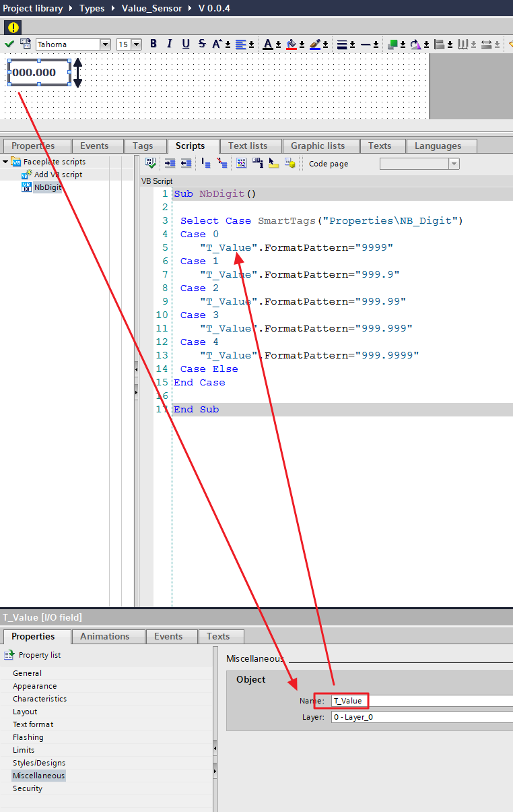The image size is (513, 812).
Task: Toggle strikethrough text formatting
Action: [202, 44]
